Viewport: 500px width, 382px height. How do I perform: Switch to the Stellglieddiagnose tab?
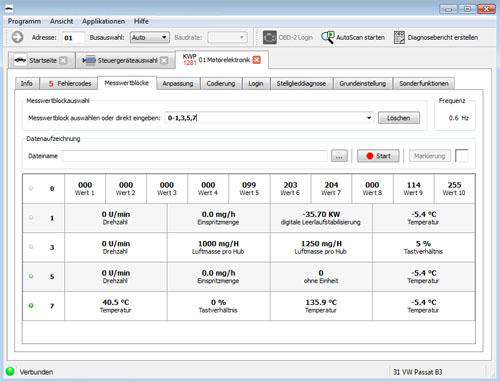[x=301, y=83]
